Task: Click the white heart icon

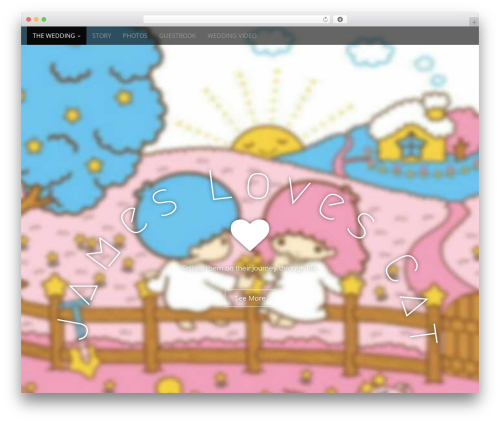Action: tap(250, 234)
